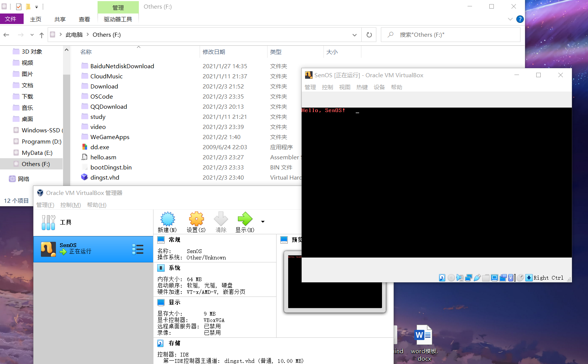Open 管理 menu in SenOS VM window

pos(310,87)
